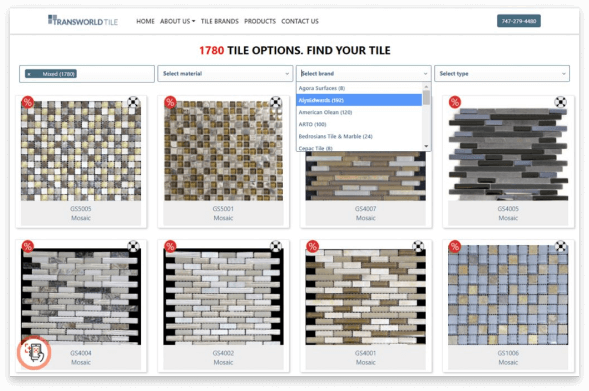Viewport: 589px width, 391px height.
Task: Click brand list scrollbar down arrow
Action: point(426,146)
